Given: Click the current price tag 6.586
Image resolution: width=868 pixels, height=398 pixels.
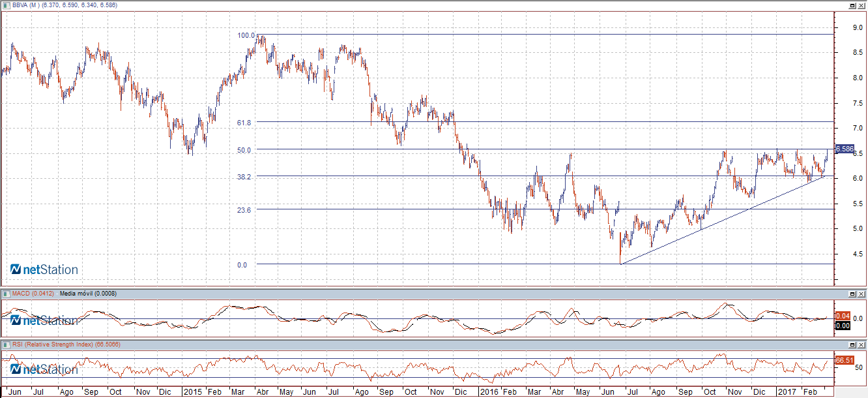Looking at the screenshot, I should 844,149.
